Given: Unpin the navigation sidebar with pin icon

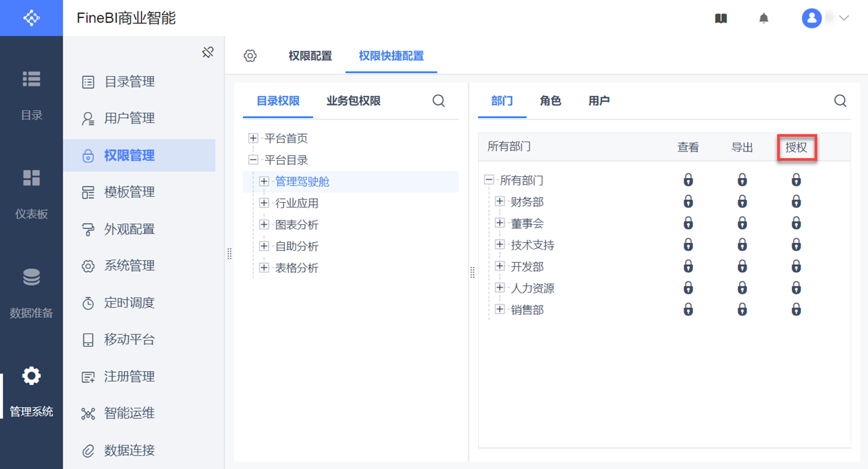Looking at the screenshot, I should tap(208, 52).
